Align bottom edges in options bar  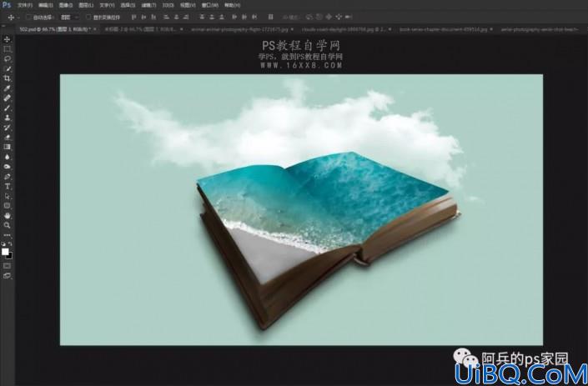[153, 17]
